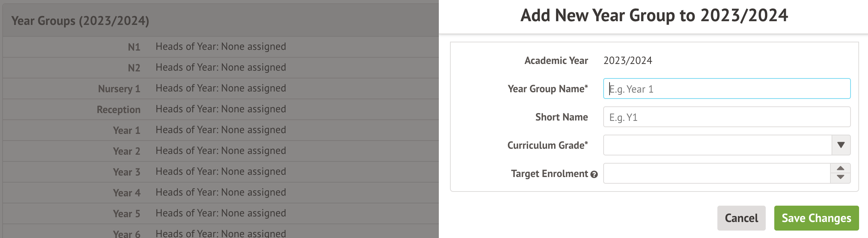
Task: Select the Nursery 1 year group
Action: pos(220,89)
